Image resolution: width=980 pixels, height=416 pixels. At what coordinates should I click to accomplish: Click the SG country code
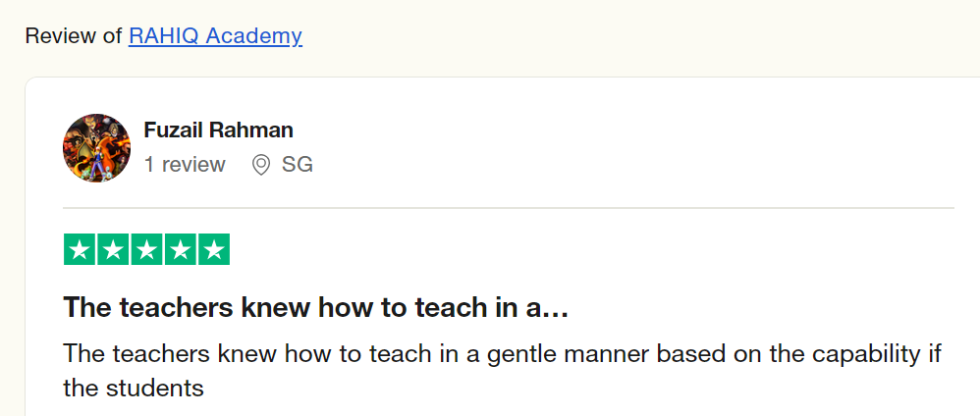(298, 165)
